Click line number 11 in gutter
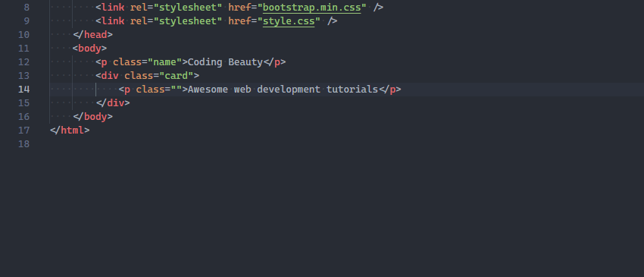Screen dimensions: 644x277 pos(23,48)
